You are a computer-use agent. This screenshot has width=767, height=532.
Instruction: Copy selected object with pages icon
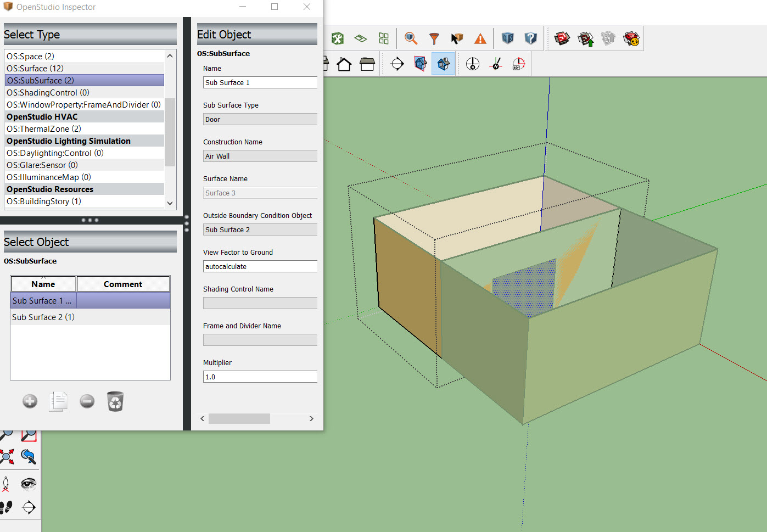pyautogui.click(x=58, y=401)
